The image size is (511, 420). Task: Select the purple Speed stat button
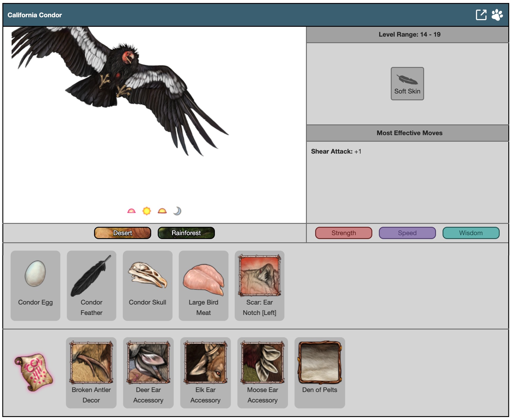(x=407, y=233)
